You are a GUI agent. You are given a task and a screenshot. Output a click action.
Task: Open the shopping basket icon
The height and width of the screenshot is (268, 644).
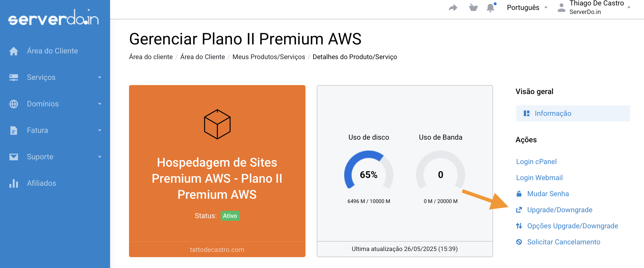click(x=473, y=8)
